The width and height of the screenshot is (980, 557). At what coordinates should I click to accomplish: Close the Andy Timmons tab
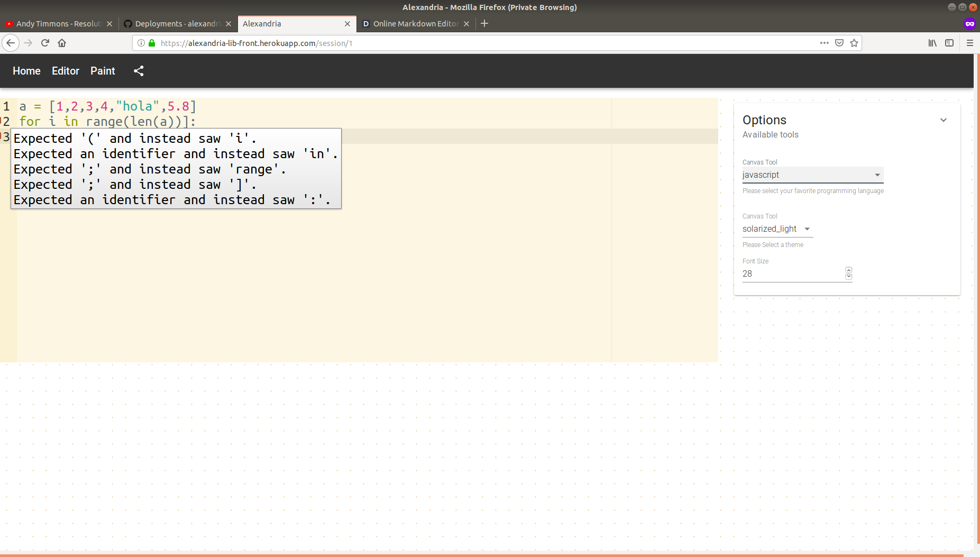(109, 24)
